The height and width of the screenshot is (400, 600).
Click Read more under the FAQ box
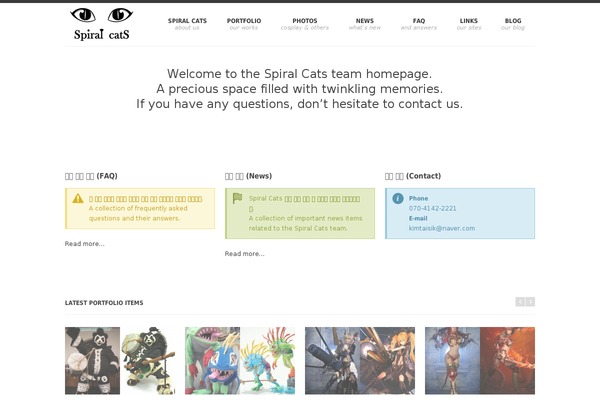point(84,244)
